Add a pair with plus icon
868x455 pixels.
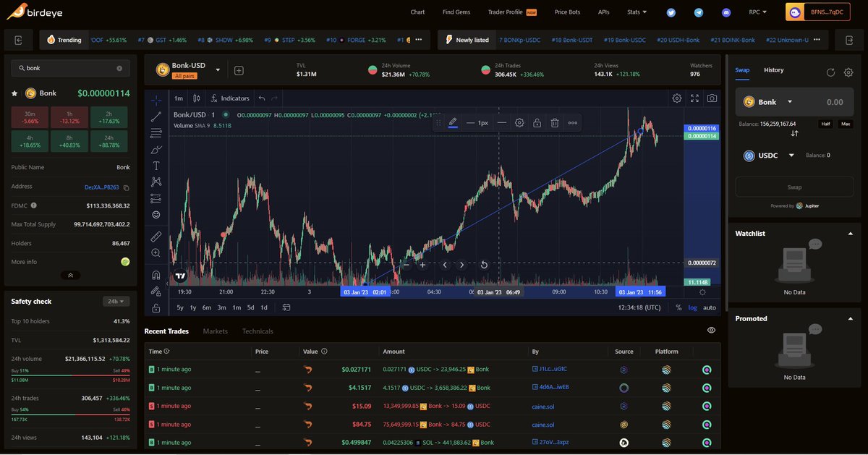pos(239,70)
